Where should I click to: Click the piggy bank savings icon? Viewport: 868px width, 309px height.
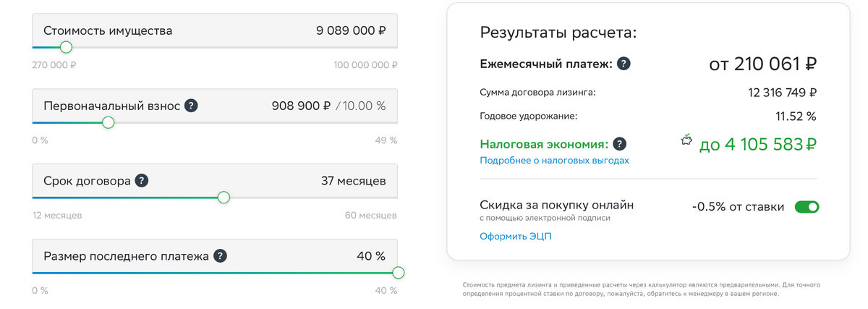687,140
